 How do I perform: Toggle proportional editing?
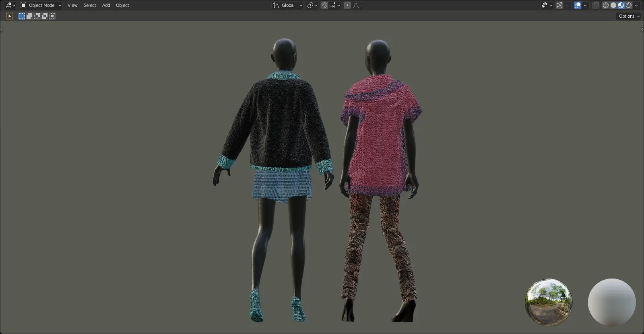(347, 5)
